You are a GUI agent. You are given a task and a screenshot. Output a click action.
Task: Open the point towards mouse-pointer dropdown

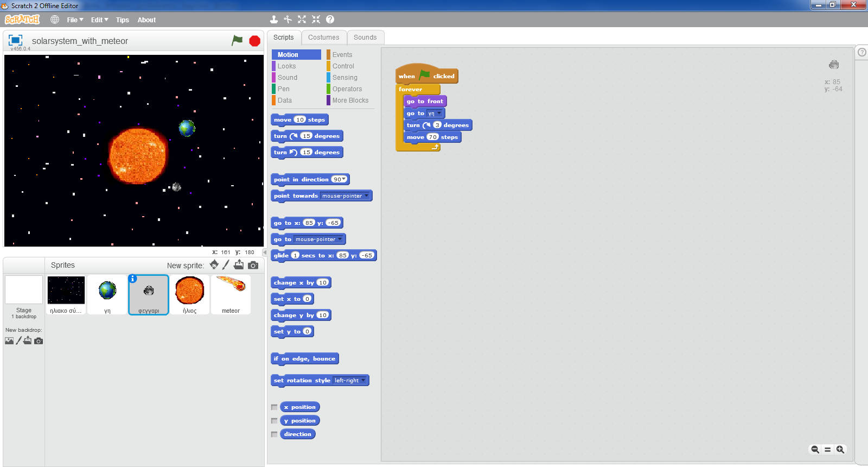367,196
